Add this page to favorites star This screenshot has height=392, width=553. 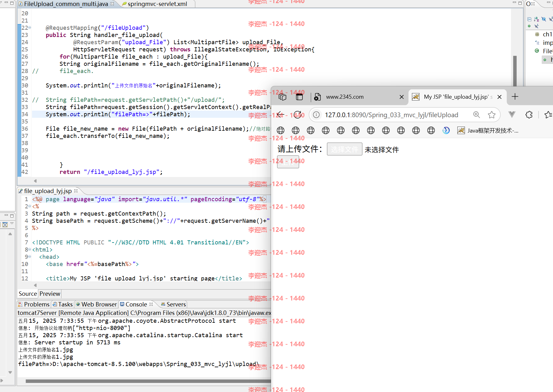pos(492,115)
